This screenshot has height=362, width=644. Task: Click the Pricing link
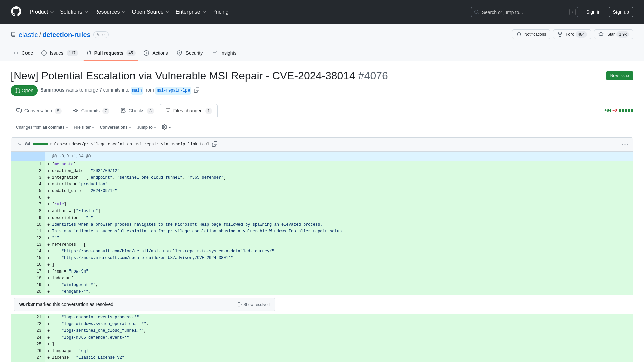220,12
